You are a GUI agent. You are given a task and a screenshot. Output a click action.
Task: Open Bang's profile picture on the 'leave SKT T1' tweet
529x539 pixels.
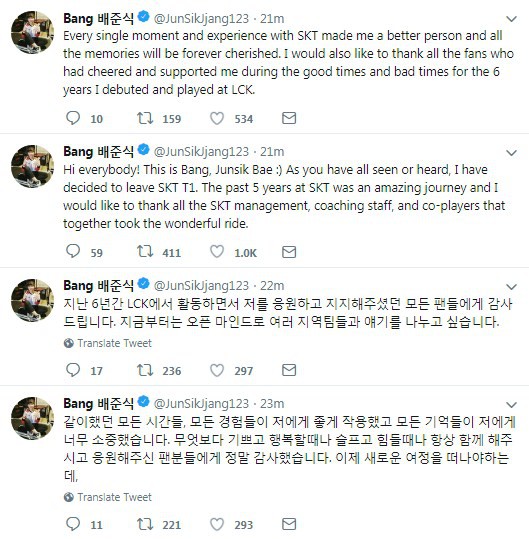click(32, 166)
